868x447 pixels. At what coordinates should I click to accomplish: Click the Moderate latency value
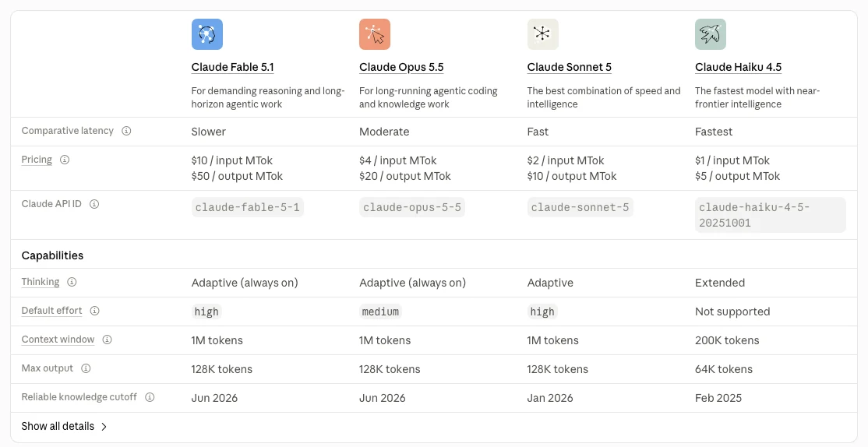pyautogui.click(x=384, y=132)
